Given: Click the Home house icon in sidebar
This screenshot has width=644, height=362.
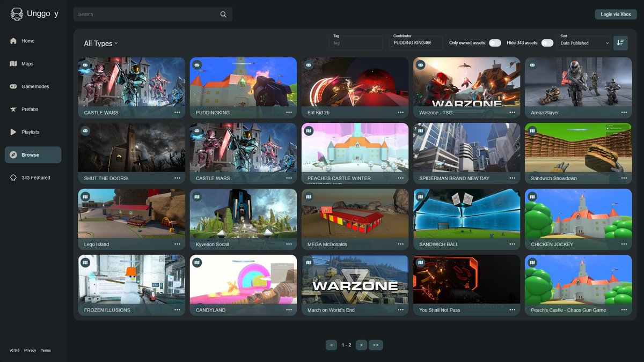Looking at the screenshot, I should point(13,41).
